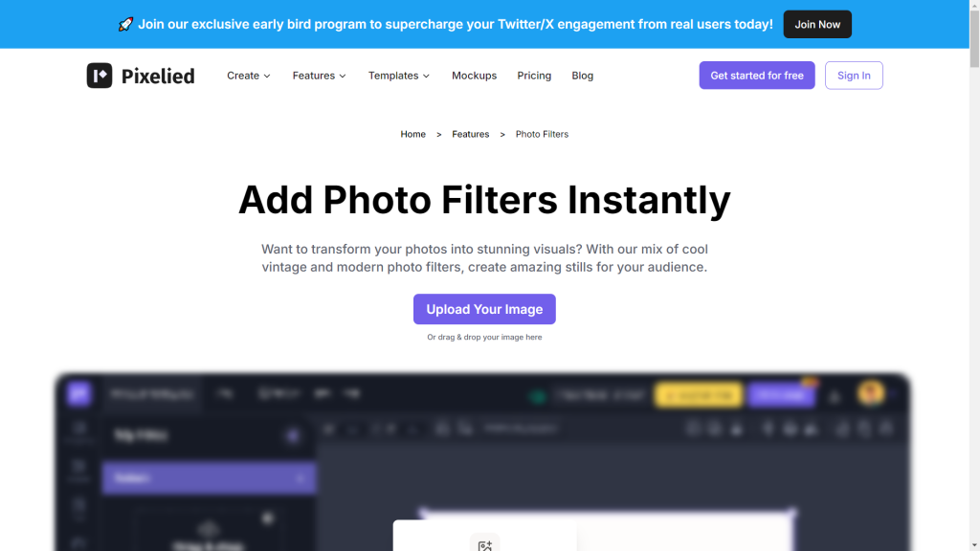This screenshot has height=551, width=980.
Task: Click the rocket icon in the banner
Action: pos(125,24)
